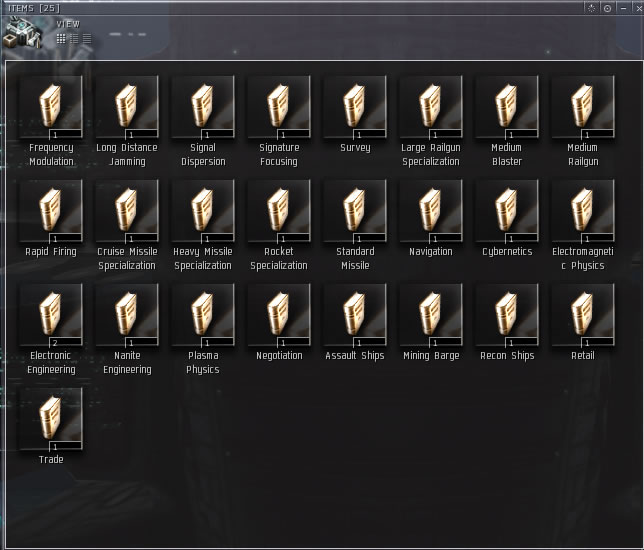Select the Long Distance Jamming skillbook
The height and width of the screenshot is (550, 644).
(x=127, y=107)
